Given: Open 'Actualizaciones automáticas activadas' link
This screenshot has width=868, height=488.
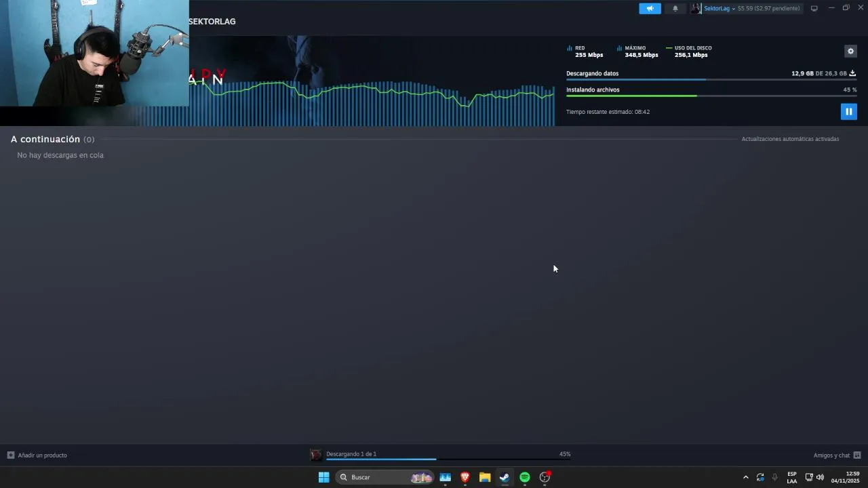Looking at the screenshot, I should click(x=790, y=139).
